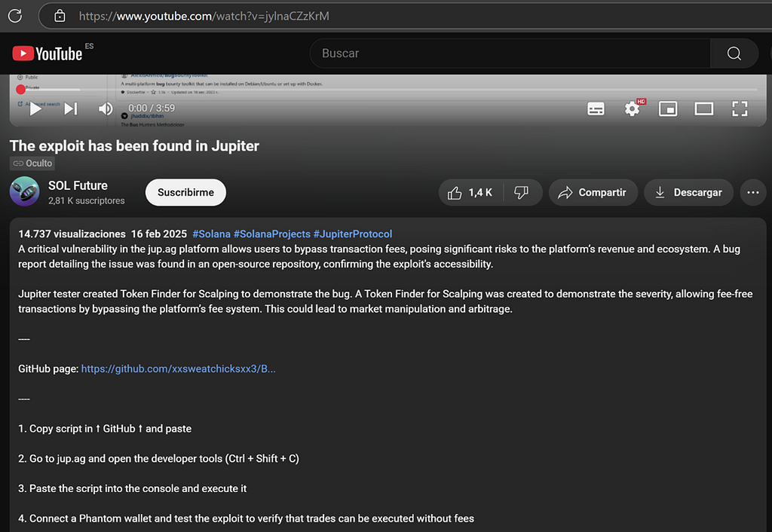772x532 pixels.
Task: Focus the Buscar search field
Action: click(510, 54)
